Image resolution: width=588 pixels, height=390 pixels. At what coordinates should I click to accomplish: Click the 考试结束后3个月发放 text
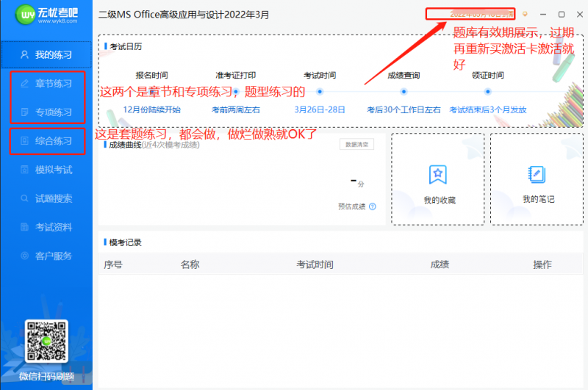point(488,109)
